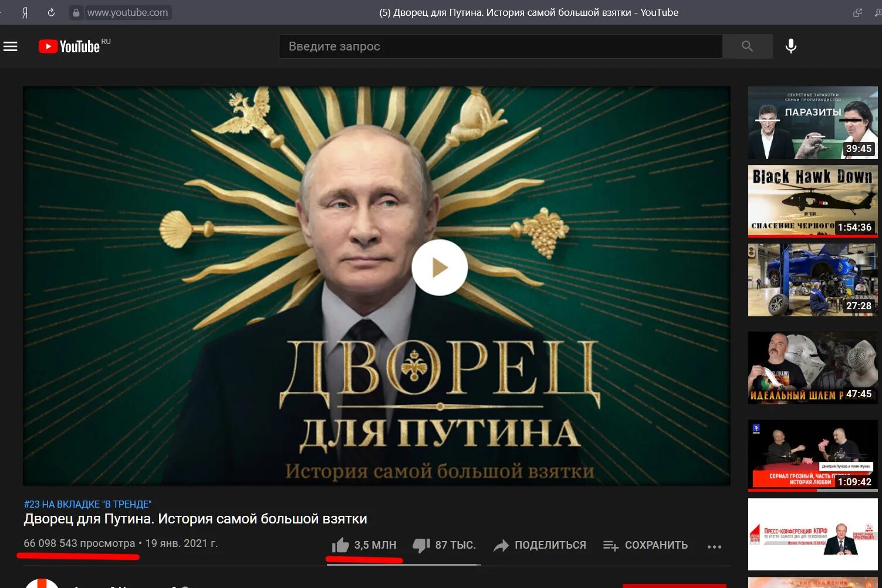Open the car workshop video thumbnail
The height and width of the screenshot is (588, 882).
click(x=813, y=280)
